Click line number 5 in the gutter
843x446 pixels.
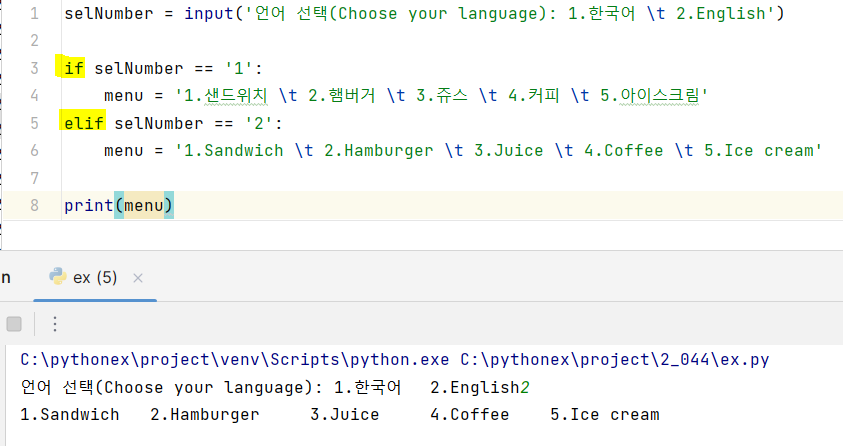(34, 123)
